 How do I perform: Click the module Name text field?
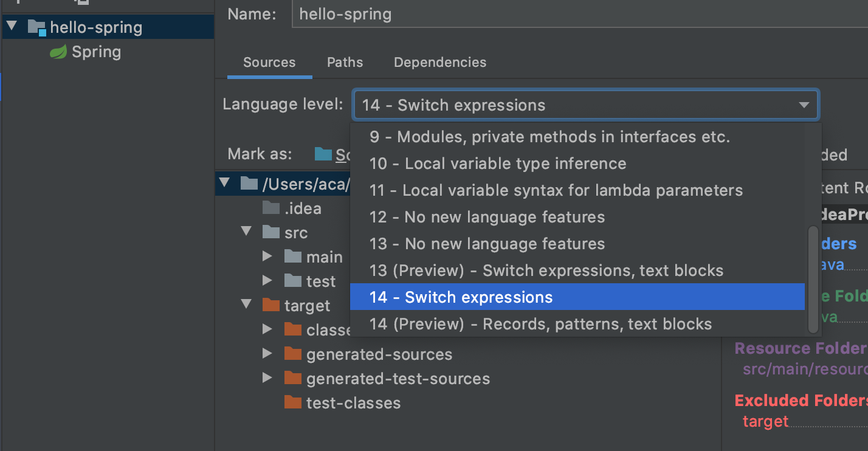(577, 15)
